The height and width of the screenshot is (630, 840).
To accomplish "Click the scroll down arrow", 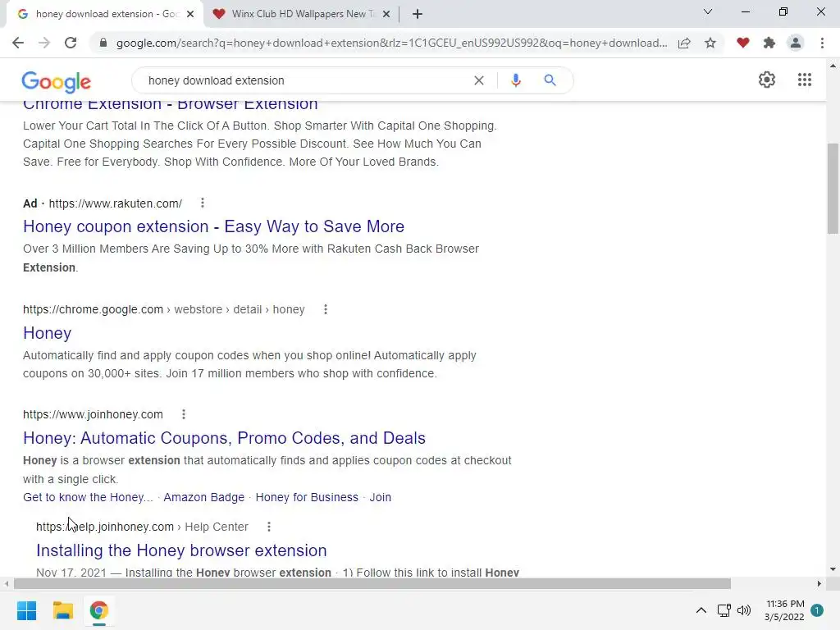I will tap(833, 569).
